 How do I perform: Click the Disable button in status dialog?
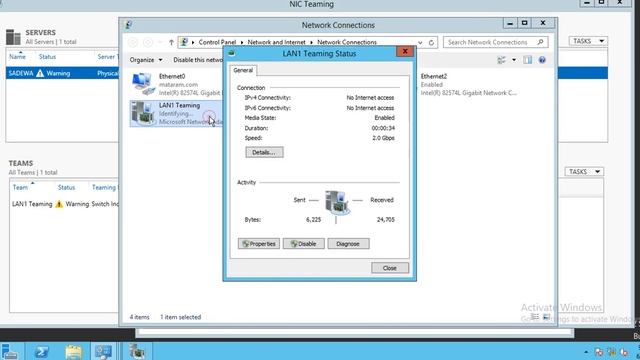[304, 244]
